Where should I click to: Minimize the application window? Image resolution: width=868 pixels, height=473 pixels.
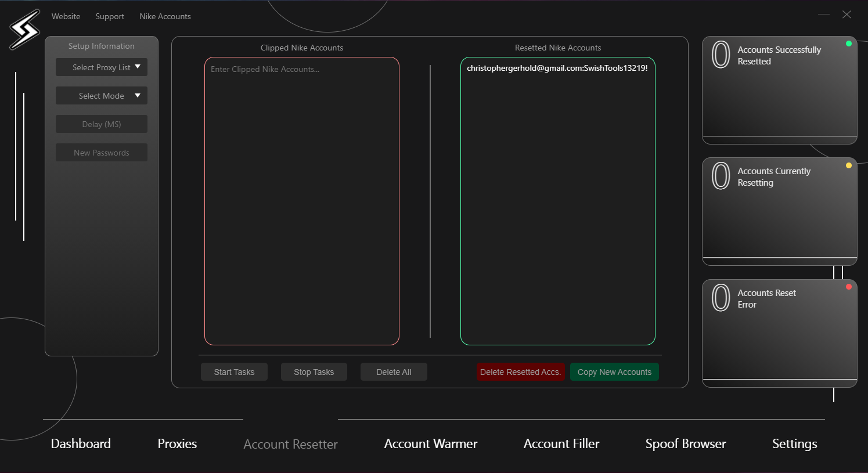(823, 15)
